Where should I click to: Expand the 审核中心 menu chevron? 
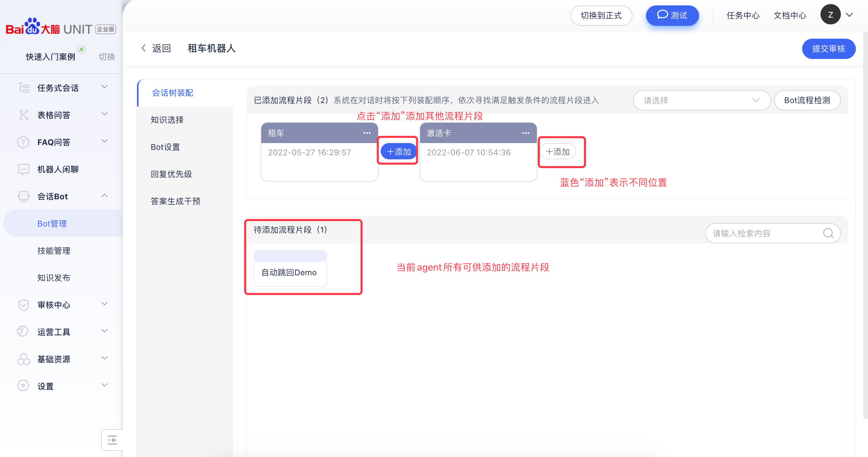click(x=105, y=304)
